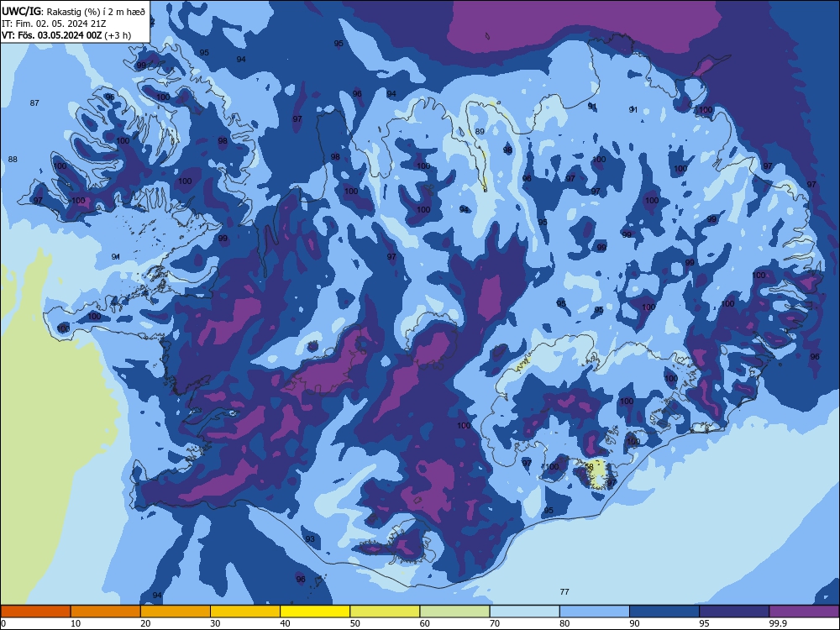
Task: Click the '89' value on the northern peninsula
Action: click(480, 131)
